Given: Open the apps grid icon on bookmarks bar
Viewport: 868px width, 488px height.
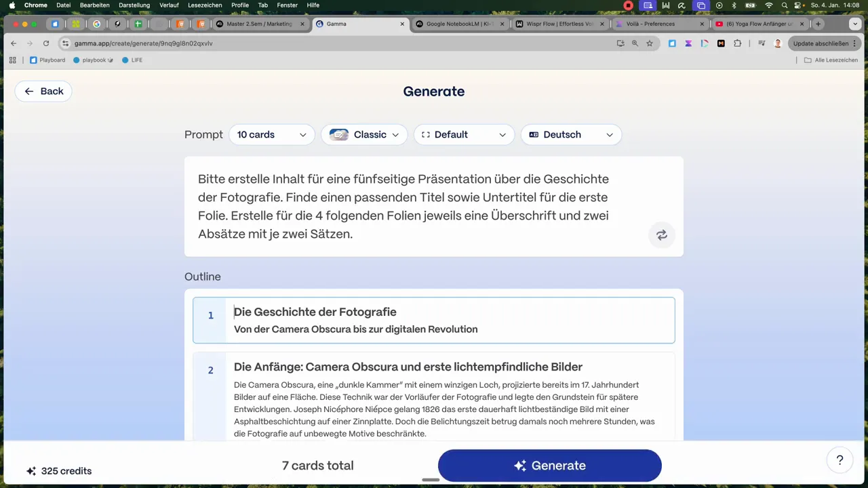Looking at the screenshot, I should 12,60.
